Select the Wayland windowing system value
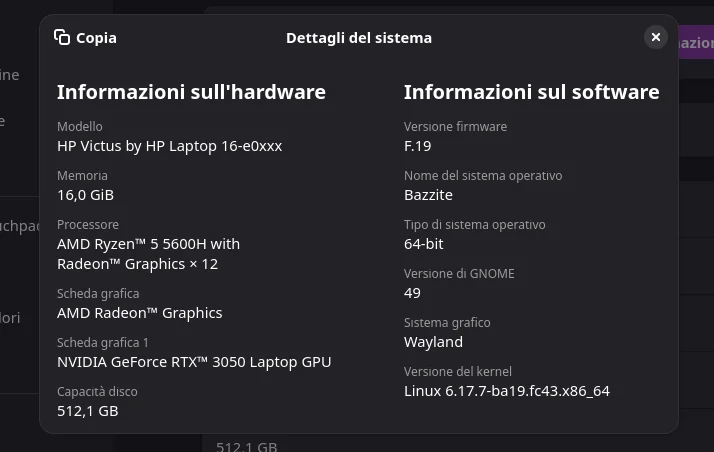Screen dimensions: 714x452 [x=433, y=342]
